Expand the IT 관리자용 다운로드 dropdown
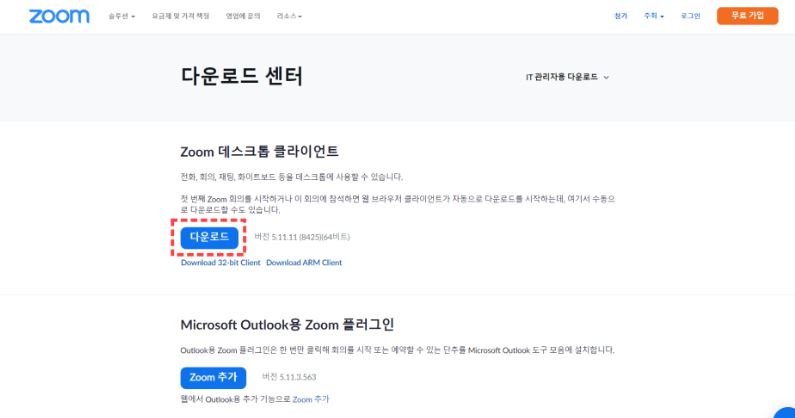 click(x=567, y=77)
